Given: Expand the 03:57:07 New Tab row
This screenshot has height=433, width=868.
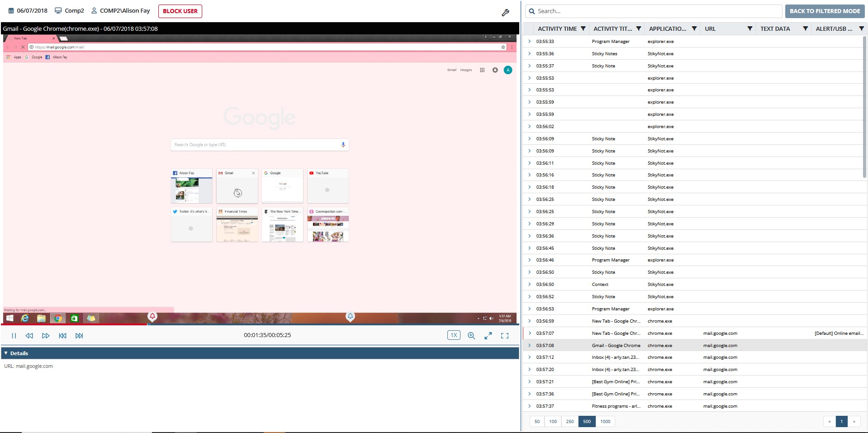Looking at the screenshot, I should click(529, 333).
